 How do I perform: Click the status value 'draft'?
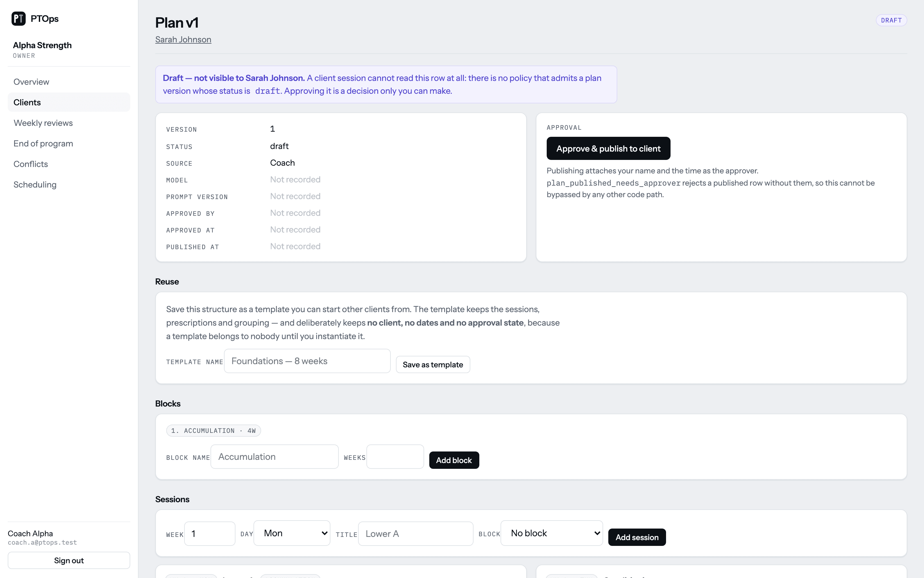pyautogui.click(x=279, y=146)
